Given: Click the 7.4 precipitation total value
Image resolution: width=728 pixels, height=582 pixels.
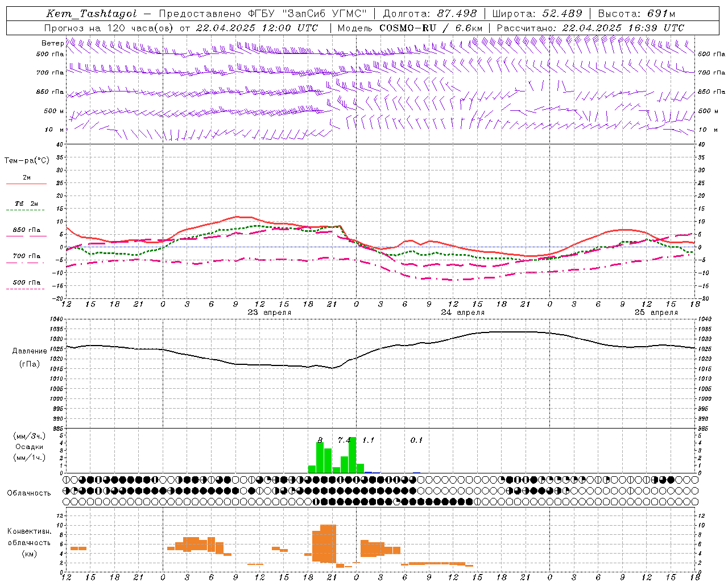Looking at the screenshot, I should (x=344, y=440).
